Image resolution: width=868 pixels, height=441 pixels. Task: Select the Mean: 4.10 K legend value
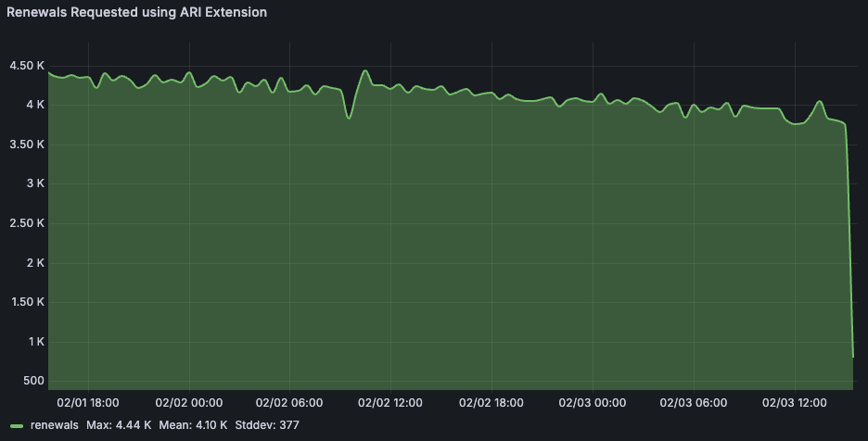coord(192,424)
